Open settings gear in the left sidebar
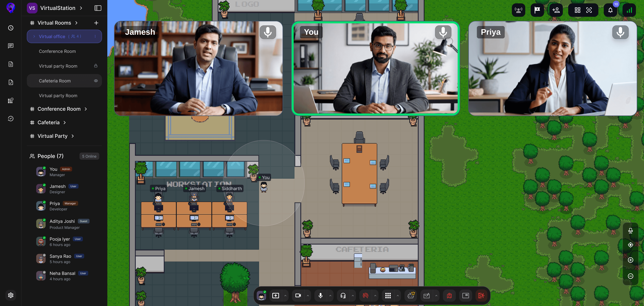The width and height of the screenshot is (644, 306). click(11, 295)
